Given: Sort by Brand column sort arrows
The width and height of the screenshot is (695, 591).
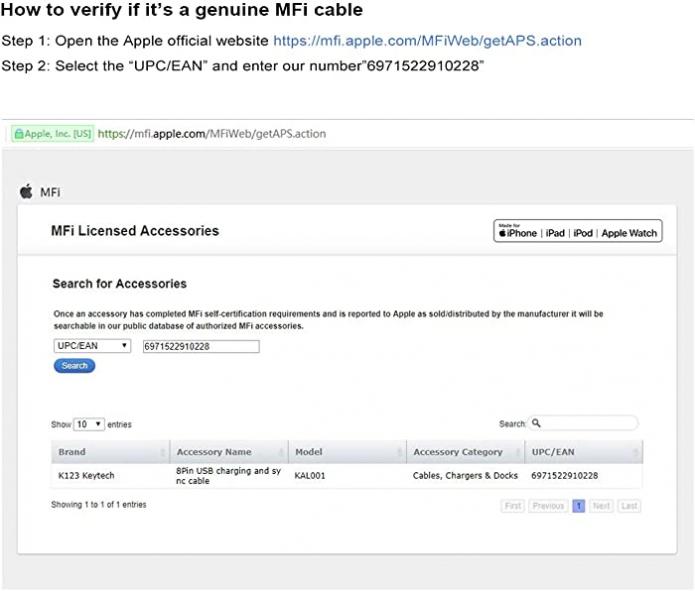Looking at the screenshot, I should click(163, 452).
